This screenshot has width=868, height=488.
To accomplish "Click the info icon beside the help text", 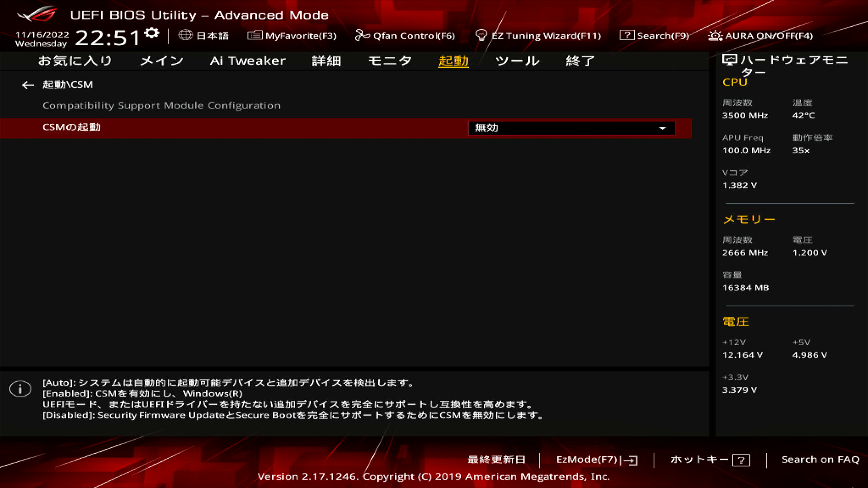I will [x=20, y=389].
